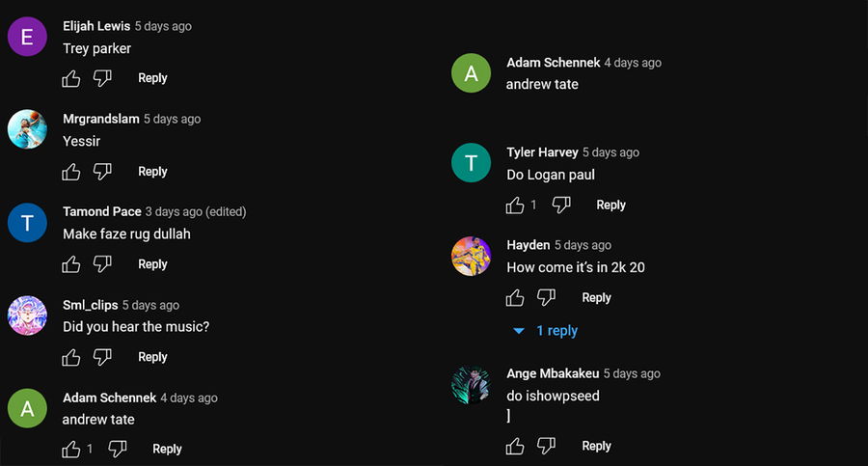
Task: Dislike Mrgrandslam's "Yessir" comment
Action: [102, 172]
